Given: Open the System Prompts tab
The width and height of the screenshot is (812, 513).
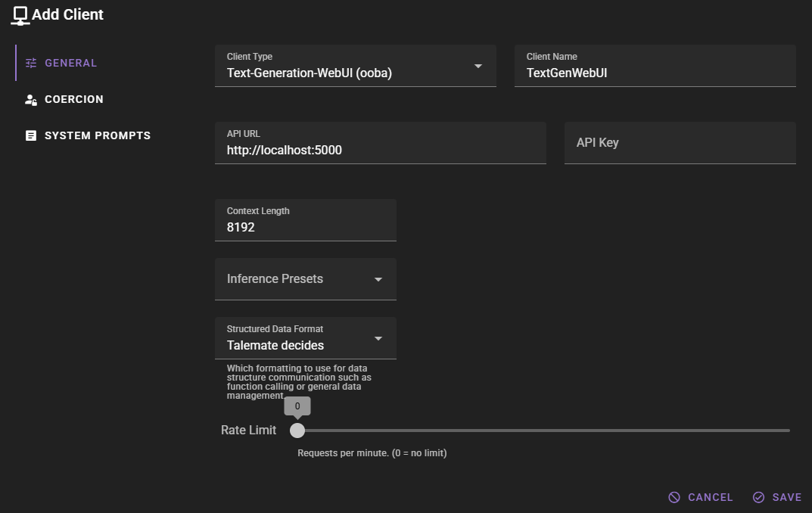Looking at the screenshot, I should click(88, 135).
